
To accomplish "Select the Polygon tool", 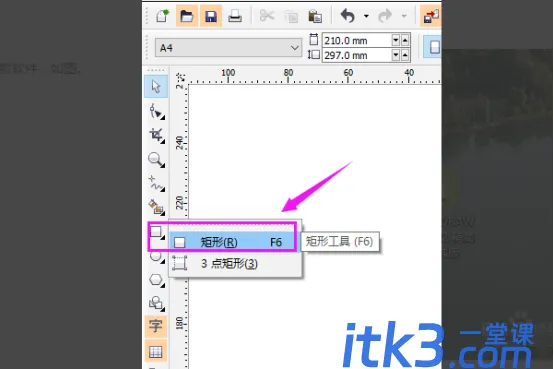I will tap(157, 280).
